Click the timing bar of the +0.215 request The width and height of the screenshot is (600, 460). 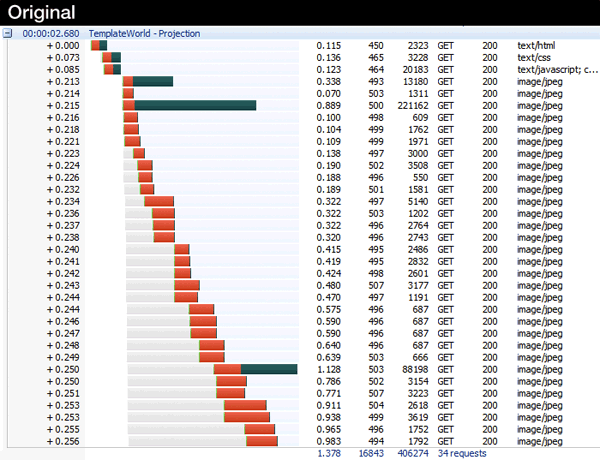[x=189, y=106]
